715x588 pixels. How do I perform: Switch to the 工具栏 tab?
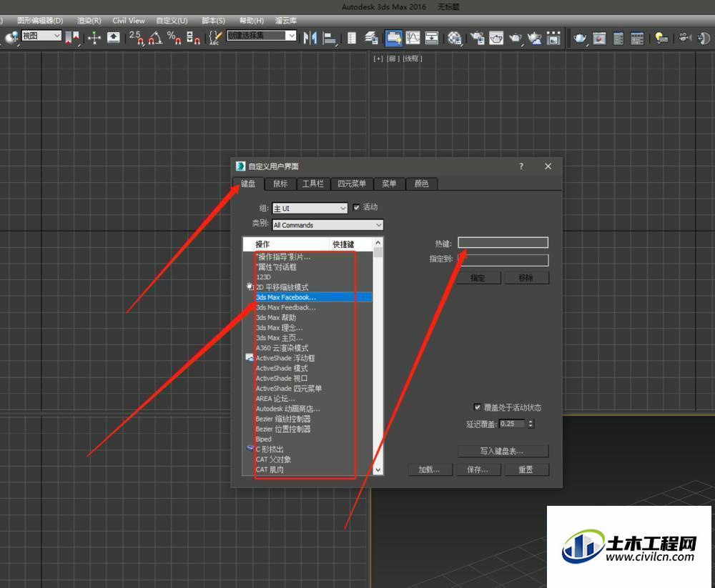coord(313,184)
